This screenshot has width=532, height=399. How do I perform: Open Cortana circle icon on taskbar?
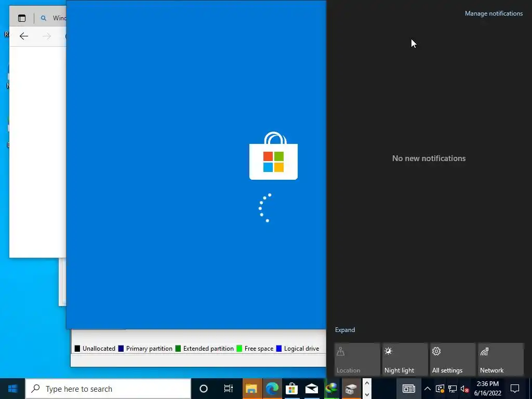pyautogui.click(x=204, y=389)
